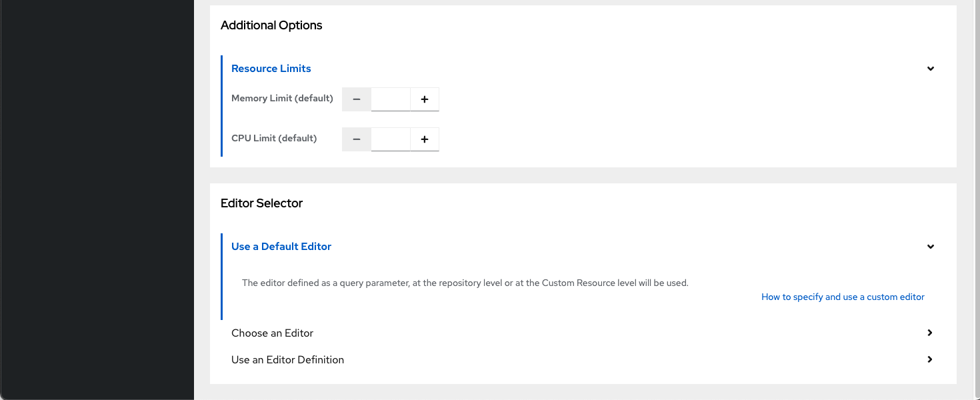Viewport: 980px width, 400px height.
Task: Click the Editor Selector section heading
Action: click(261, 203)
